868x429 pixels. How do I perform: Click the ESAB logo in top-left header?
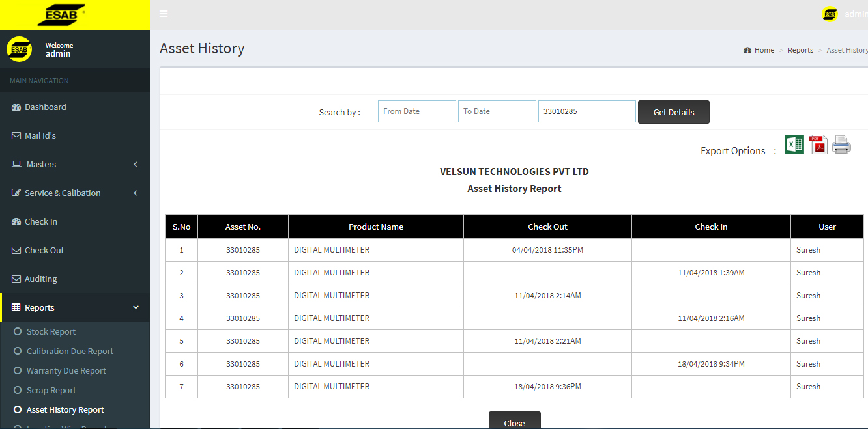62,14
